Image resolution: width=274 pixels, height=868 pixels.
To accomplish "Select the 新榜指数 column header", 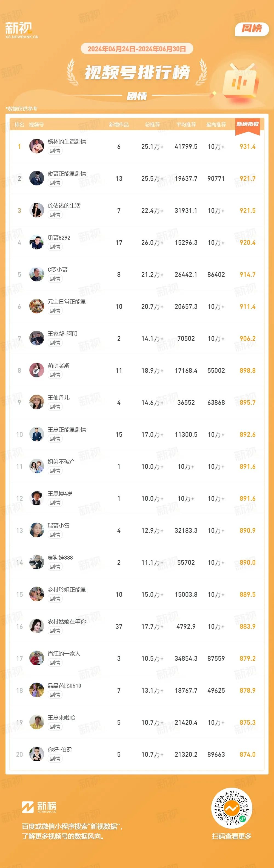I will pos(247,124).
